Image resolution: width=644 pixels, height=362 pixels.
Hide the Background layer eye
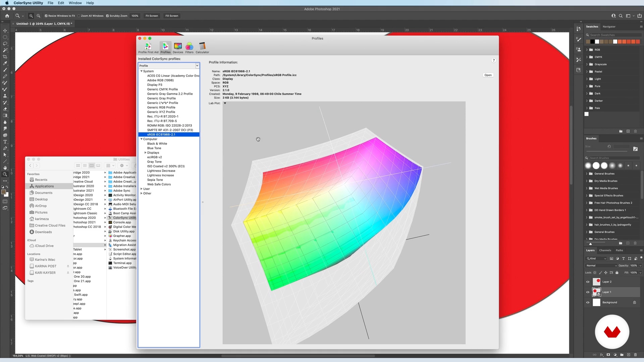tap(588, 302)
